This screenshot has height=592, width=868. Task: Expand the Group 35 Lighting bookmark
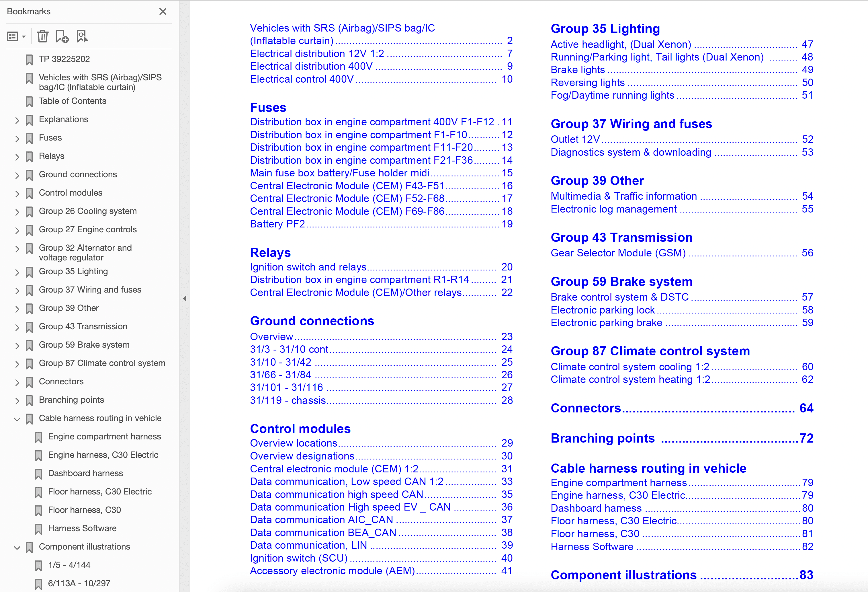pos(17,272)
